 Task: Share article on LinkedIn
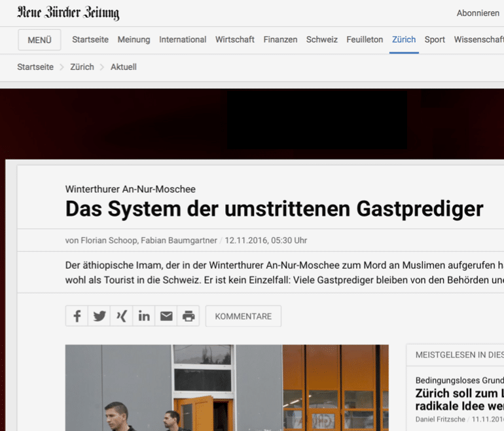pyautogui.click(x=144, y=317)
